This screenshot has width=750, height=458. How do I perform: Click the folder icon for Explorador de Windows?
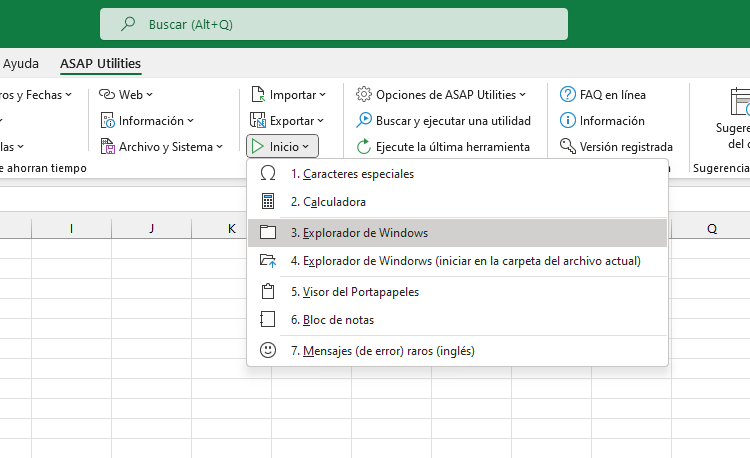[268, 232]
